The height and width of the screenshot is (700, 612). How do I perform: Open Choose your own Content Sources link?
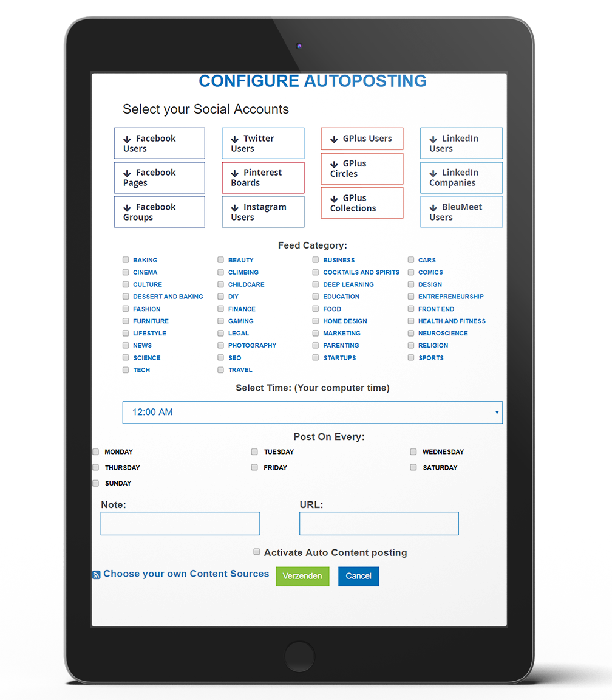[x=186, y=574]
